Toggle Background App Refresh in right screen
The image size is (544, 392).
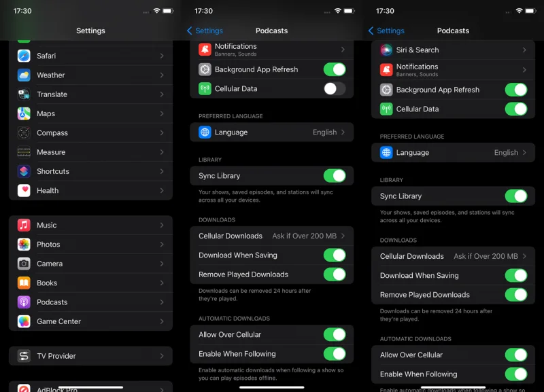516,90
